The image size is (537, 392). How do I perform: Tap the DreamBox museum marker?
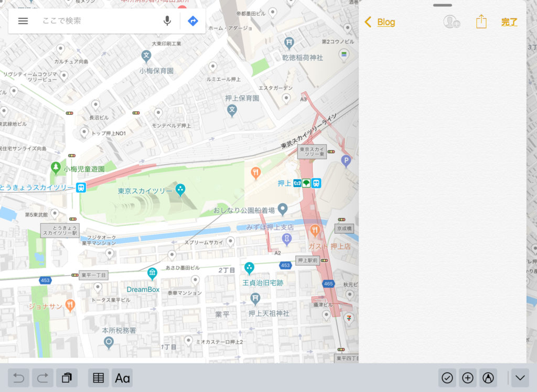152,273
